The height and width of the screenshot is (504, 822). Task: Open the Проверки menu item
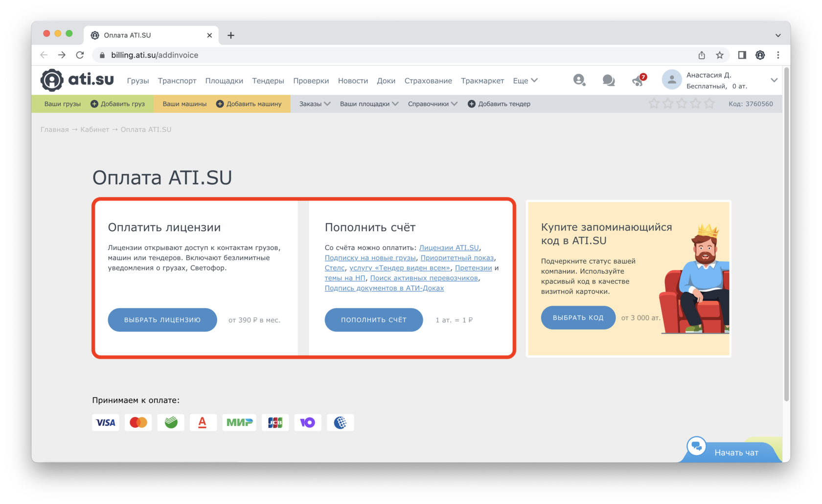coord(311,81)
